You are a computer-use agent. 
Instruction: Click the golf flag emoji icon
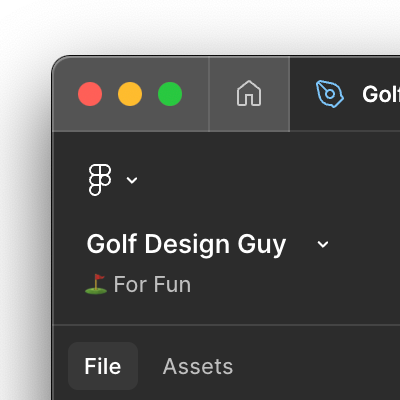click(96, 284)
